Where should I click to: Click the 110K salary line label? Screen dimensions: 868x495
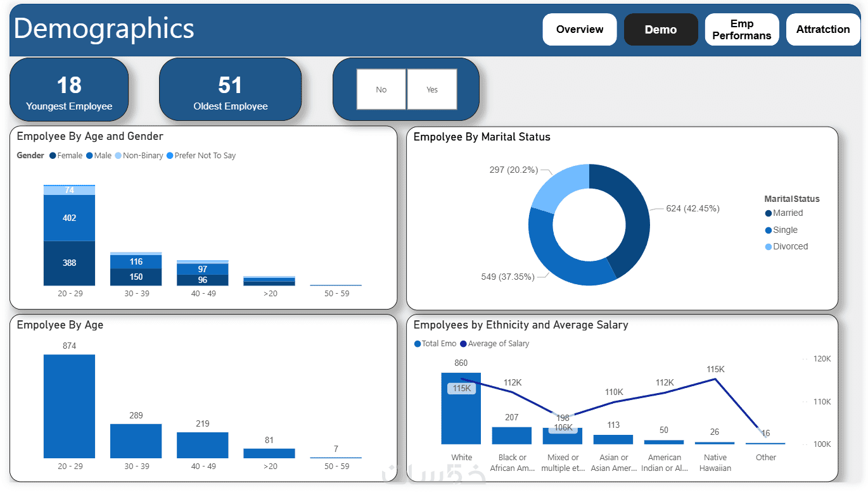point(614,392)
